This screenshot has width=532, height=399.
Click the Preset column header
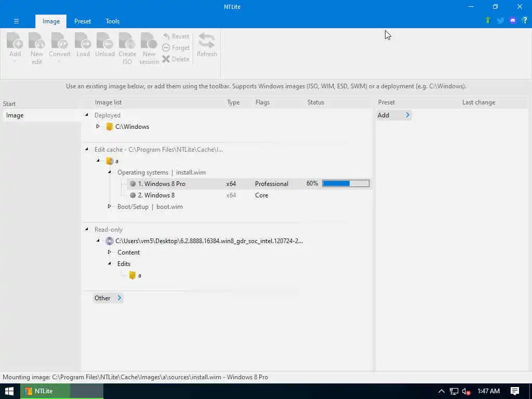tap(386, 102)
